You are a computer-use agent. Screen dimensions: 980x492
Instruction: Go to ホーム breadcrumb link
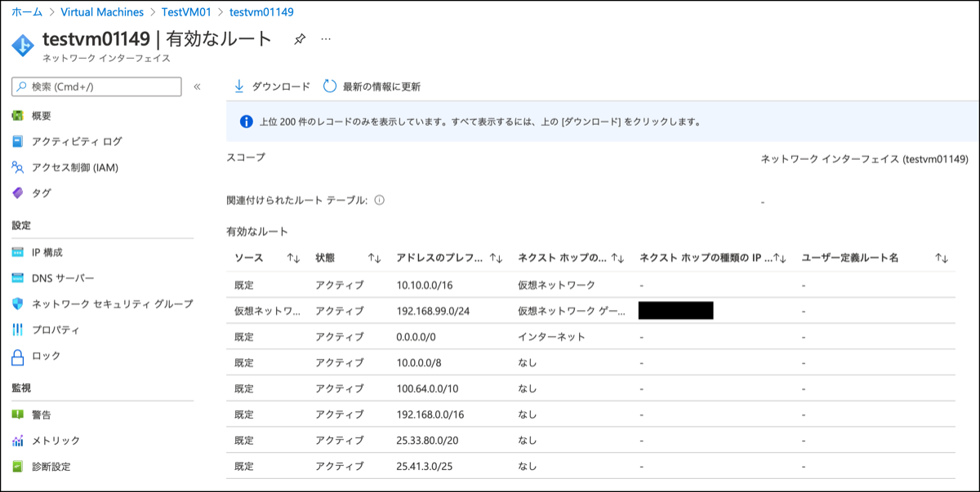pyautogui.click(x=27, y=12)
